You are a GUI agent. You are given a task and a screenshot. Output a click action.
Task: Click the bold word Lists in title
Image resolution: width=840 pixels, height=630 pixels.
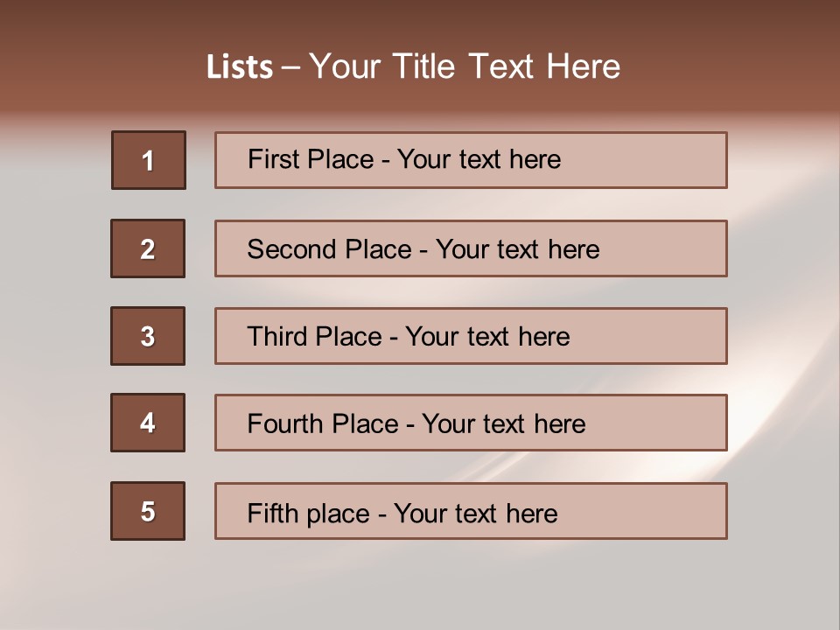240,66
